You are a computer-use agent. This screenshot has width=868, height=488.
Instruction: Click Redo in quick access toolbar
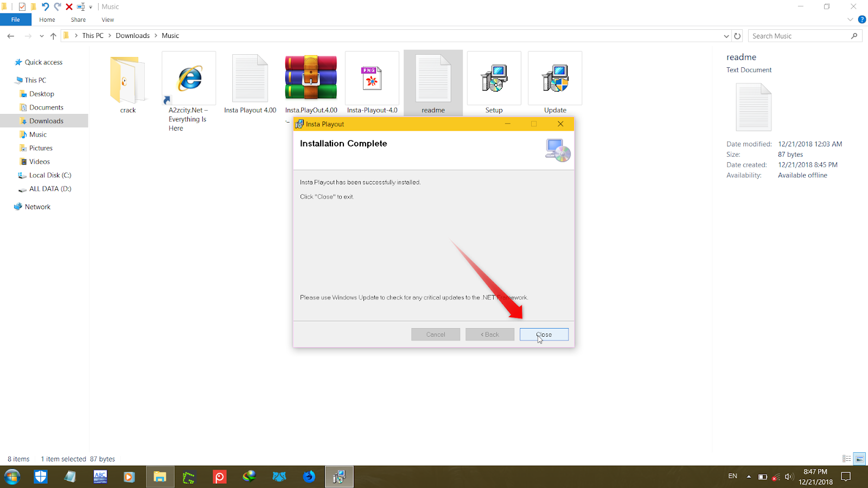57,7
